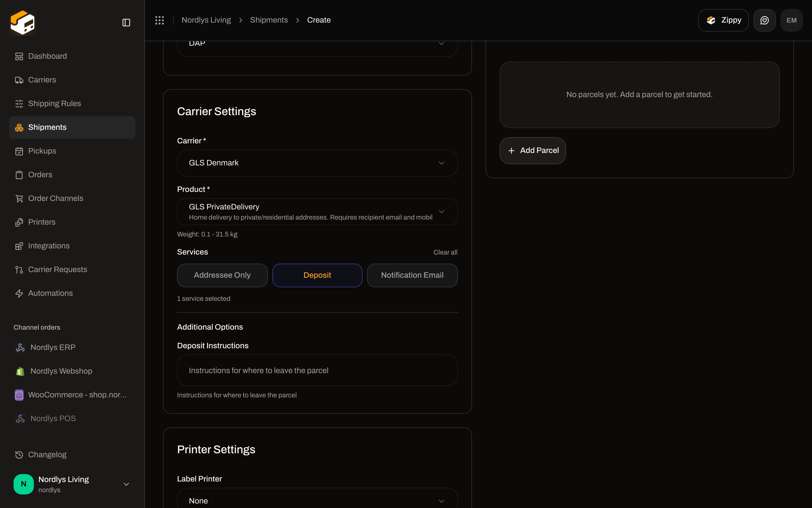Go to Dashboard in sidebar
This screenshot has width=812, height=508.
(72, 56)
